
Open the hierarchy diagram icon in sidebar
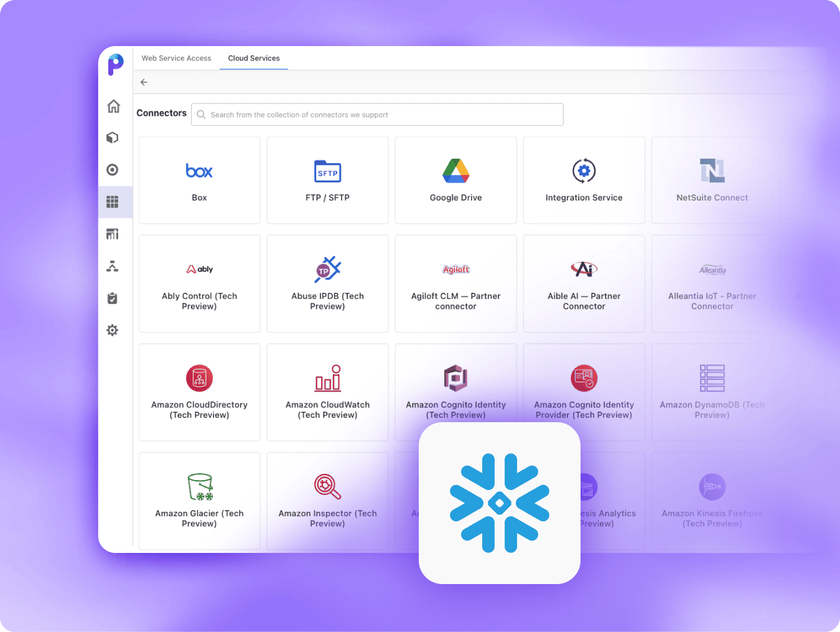(113, 266)
